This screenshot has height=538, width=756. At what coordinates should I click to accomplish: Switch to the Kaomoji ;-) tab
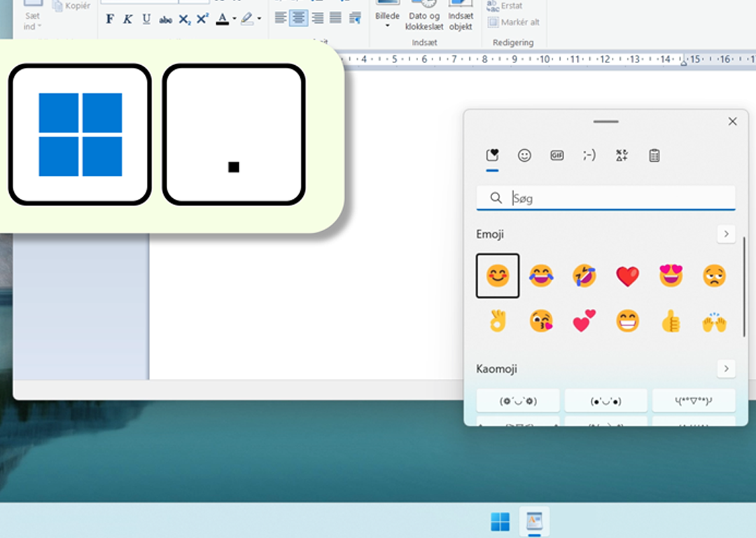[x=589, y=156]
